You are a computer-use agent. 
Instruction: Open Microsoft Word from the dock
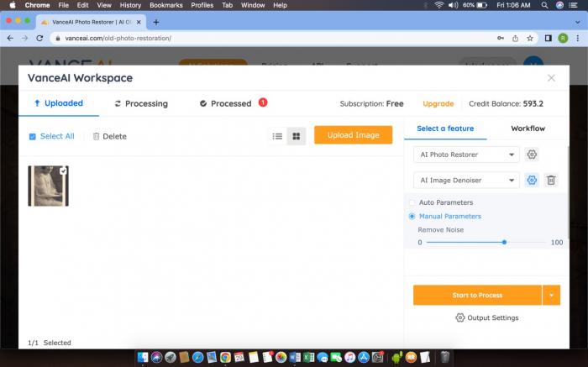pos(295,357)
